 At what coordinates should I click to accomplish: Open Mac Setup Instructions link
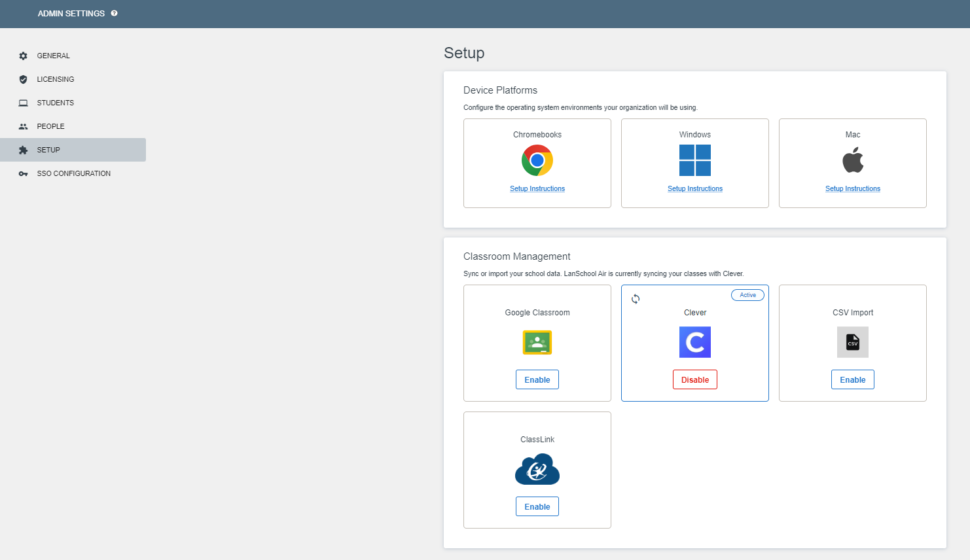tap(853, 188)
